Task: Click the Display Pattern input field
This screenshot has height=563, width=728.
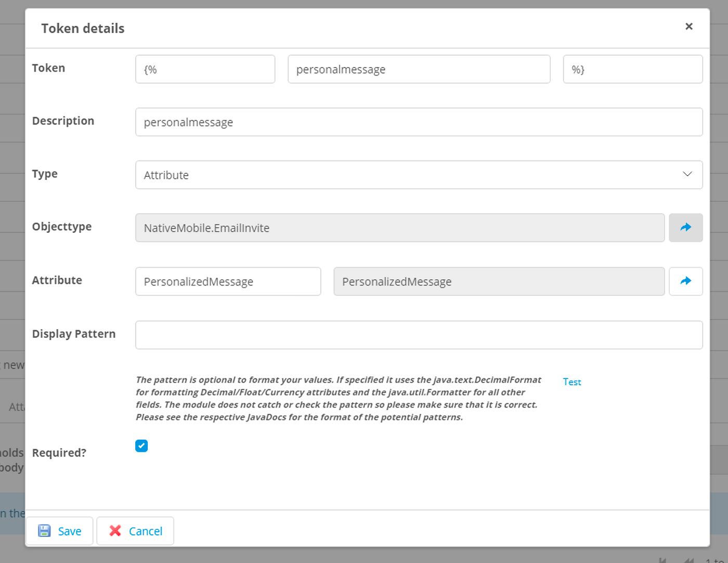Action: pos(419,335)
